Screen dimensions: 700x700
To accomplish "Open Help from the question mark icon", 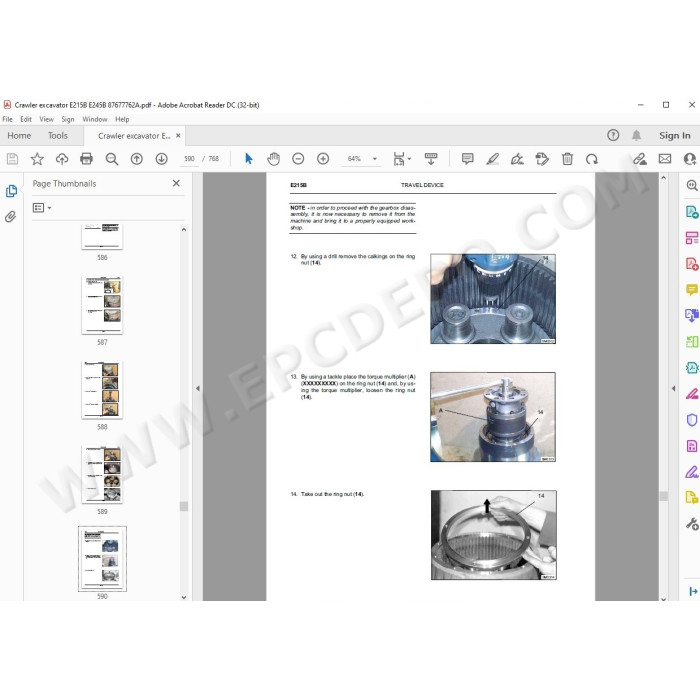I will pos(613,135).
